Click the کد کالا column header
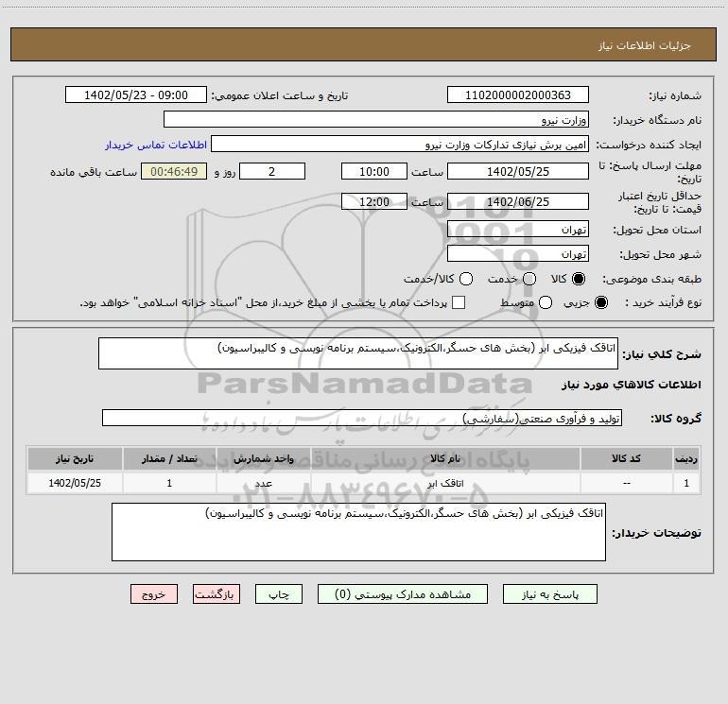This screenshot has height=704, width=728. 626,458
